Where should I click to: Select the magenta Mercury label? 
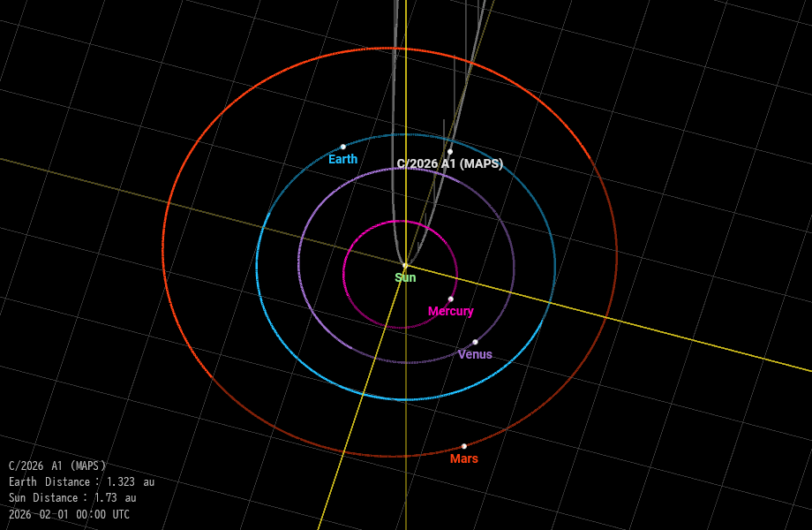click(x=451, y=312)
